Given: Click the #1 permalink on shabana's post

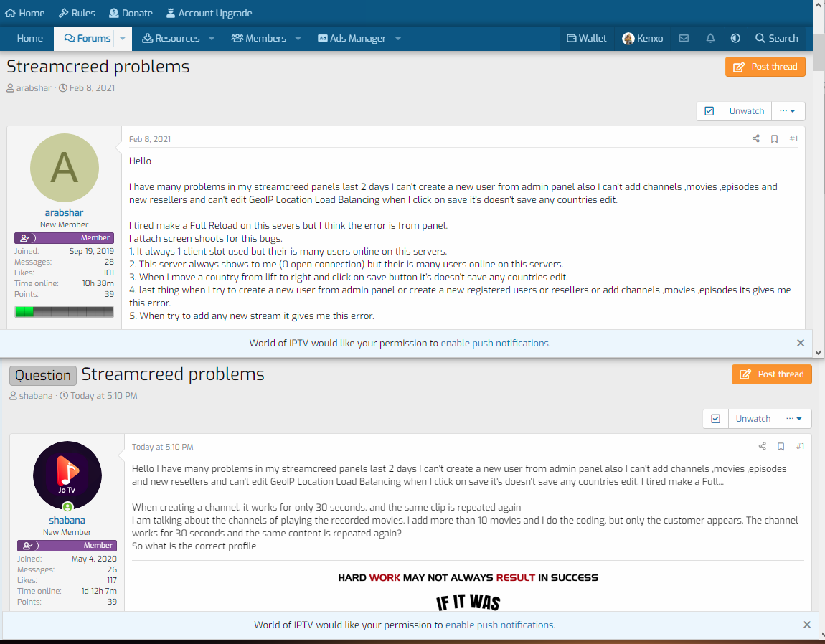Looking at the screenshot, I should point(800,446).
